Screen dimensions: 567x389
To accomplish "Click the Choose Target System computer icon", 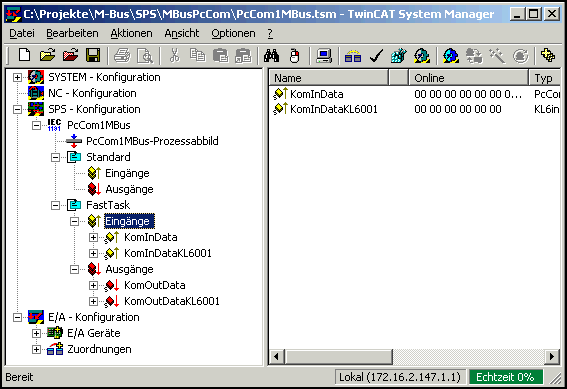I will 324,56.
